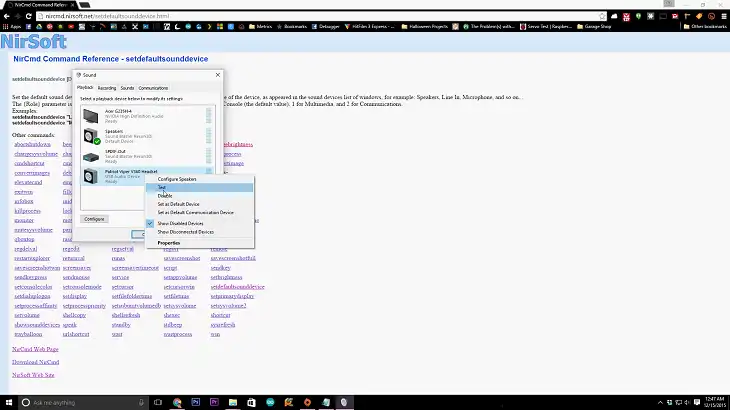This screenshot has height=410, width=730.
Task: Open the NirCmd Web Page link
Action: [x=35, y=349]
